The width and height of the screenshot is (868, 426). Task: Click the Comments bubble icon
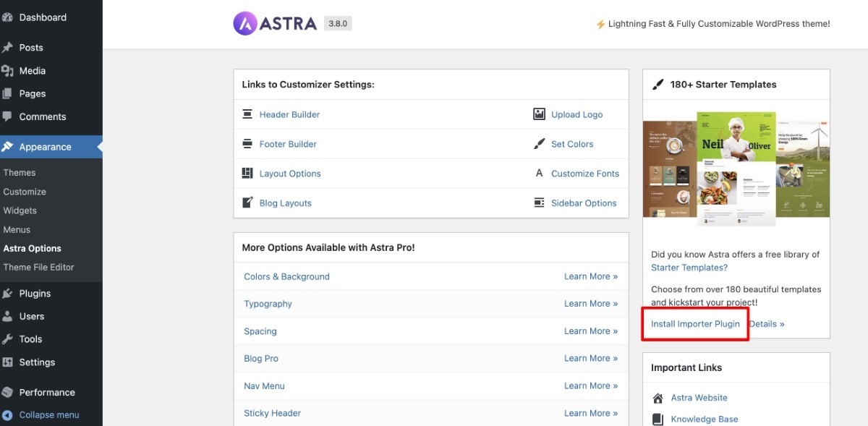pyautogui.click(x=7, y=116)
